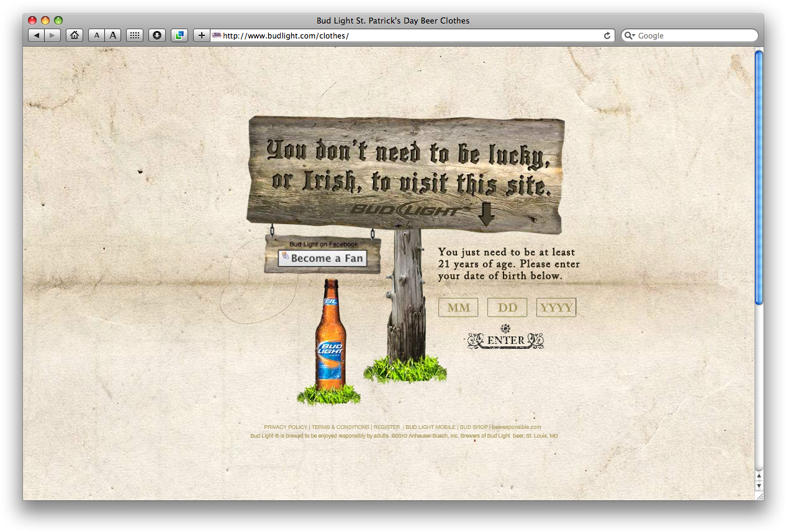Open the BUD SHOP footer link

[474, 427]
